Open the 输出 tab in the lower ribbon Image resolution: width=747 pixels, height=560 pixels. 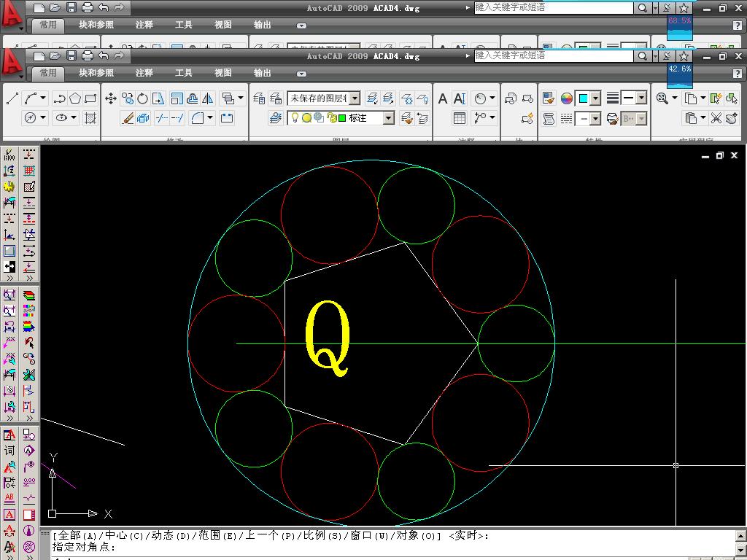point(262,73)
